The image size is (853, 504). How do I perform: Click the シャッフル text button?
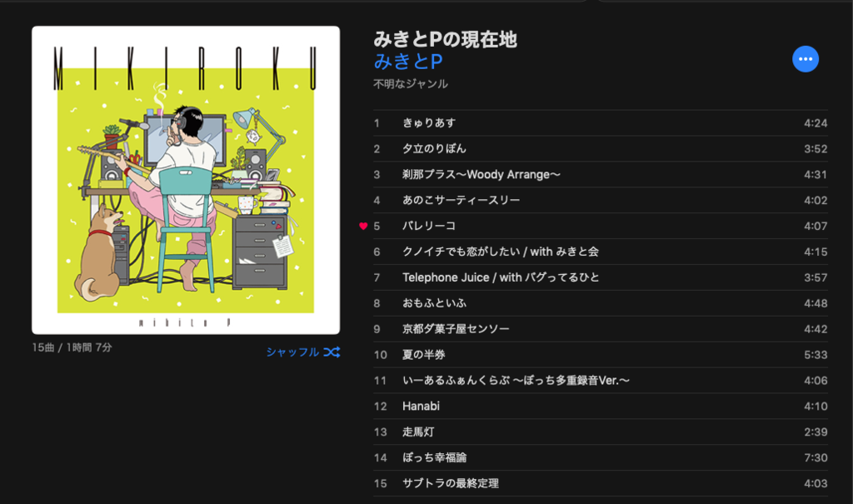pyautogui.click(x=292, y=352)
